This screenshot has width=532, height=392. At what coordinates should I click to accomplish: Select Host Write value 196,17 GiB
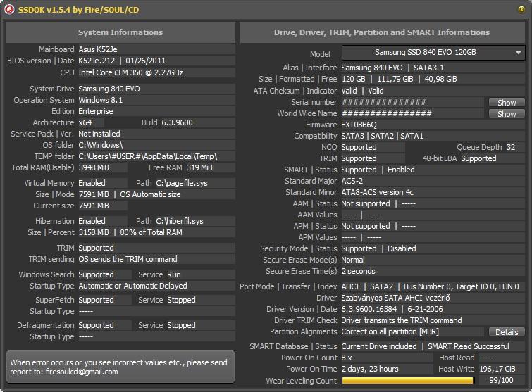tap(497, 369)
